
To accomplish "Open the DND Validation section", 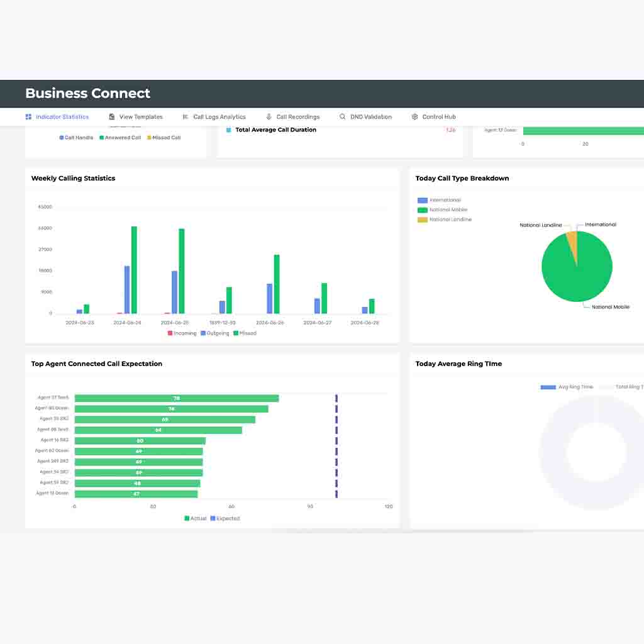I will click(371, 116).
